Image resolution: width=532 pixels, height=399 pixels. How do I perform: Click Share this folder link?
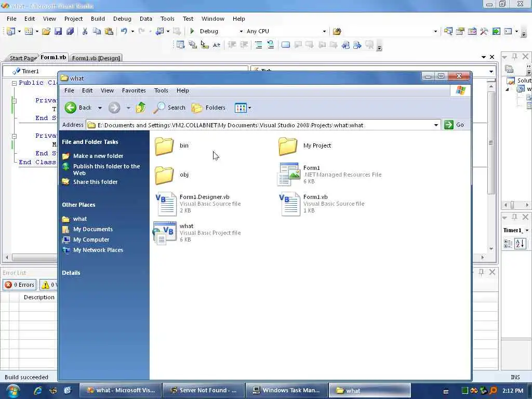tap(96, 182)
